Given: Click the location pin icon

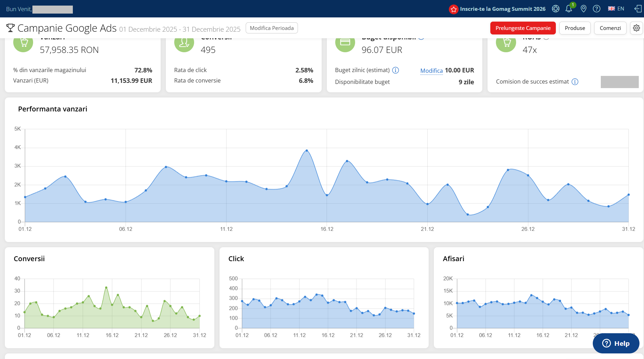Looking at the screenshot, I should [584, 9].
